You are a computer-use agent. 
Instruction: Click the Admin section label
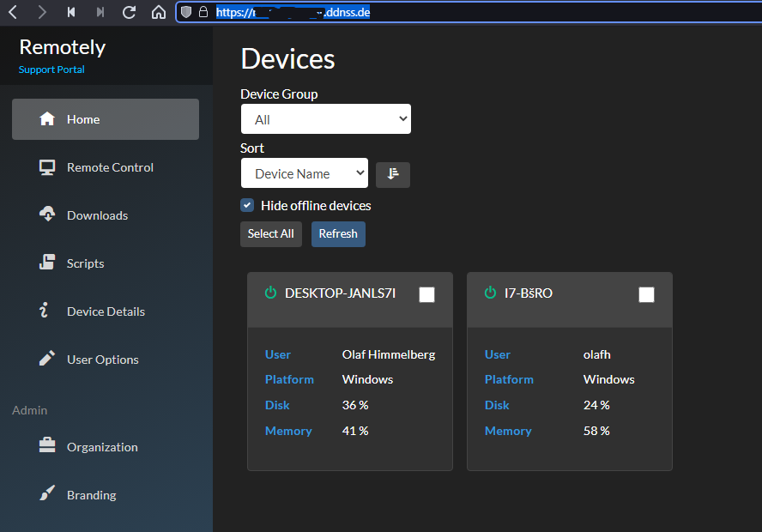pos(30,410)
